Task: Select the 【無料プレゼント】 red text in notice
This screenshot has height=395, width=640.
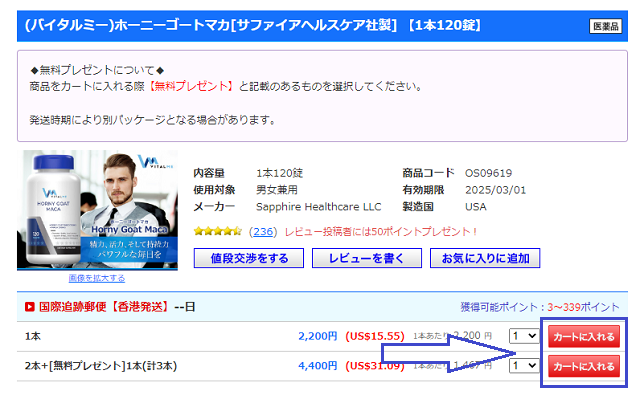Action: [x=191, y=86]
